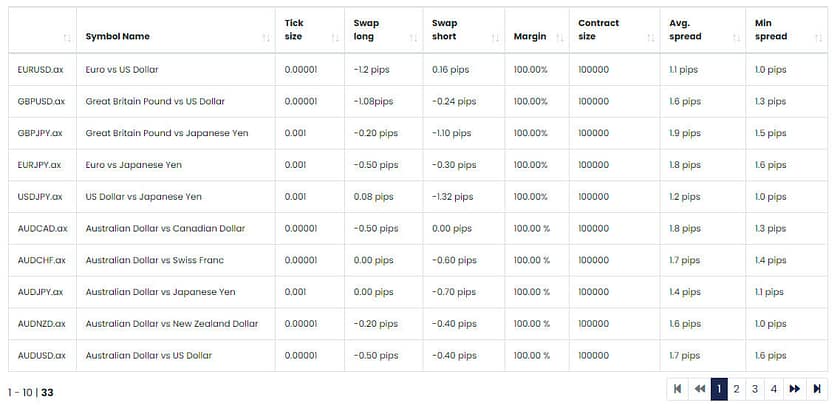Go to previous page of table
The width and height of the screenshot is (840, 409).
pos(700,389)
